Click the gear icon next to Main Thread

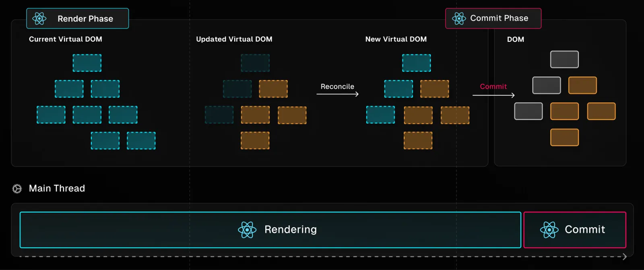pos(17,189)
